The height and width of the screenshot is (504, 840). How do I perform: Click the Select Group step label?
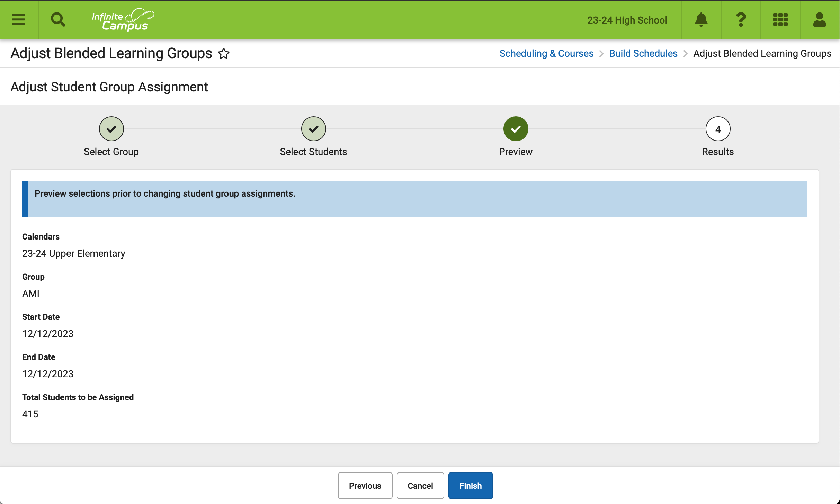(x=111, y=152)
